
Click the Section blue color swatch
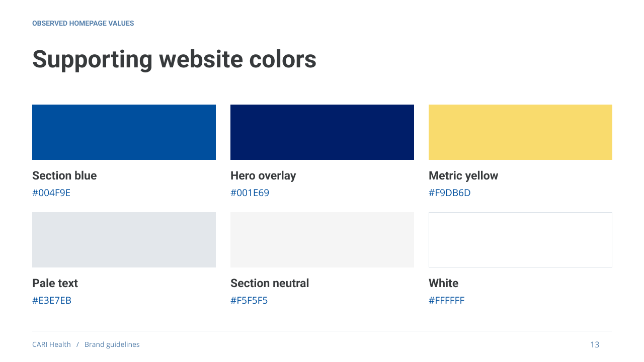[124, 132]
